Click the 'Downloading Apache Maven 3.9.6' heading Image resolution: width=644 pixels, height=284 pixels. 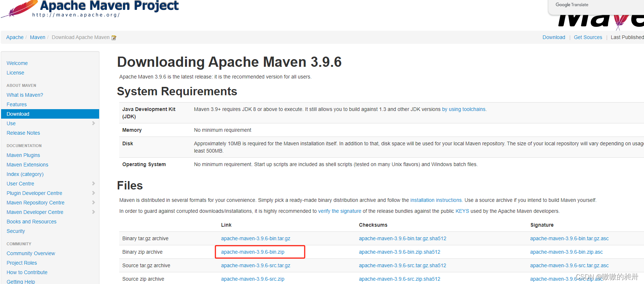(229, 62)
